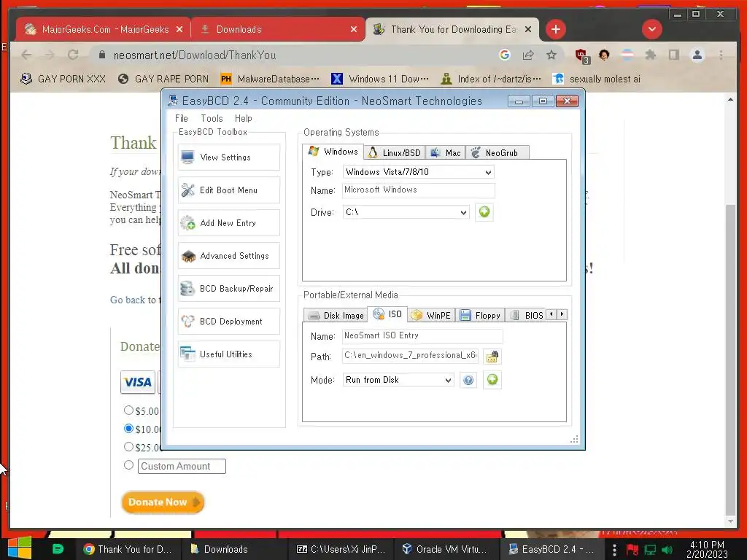Open the Windows Start button
The image size is (747, 560).
point(19,548)
